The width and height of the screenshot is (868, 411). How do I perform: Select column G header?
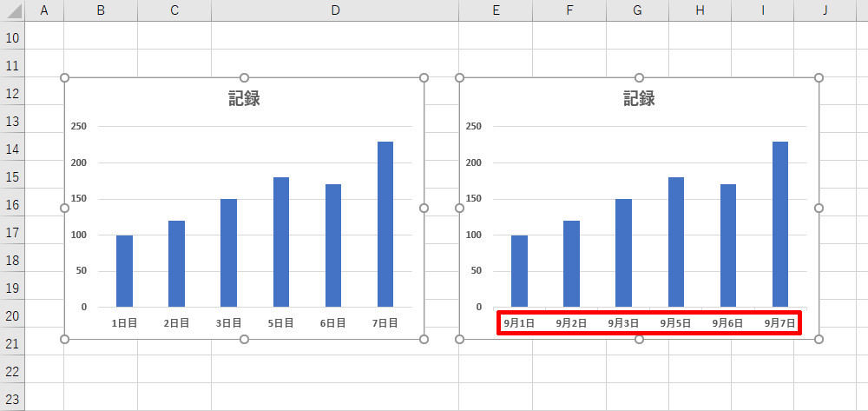[x=638, y=10]
